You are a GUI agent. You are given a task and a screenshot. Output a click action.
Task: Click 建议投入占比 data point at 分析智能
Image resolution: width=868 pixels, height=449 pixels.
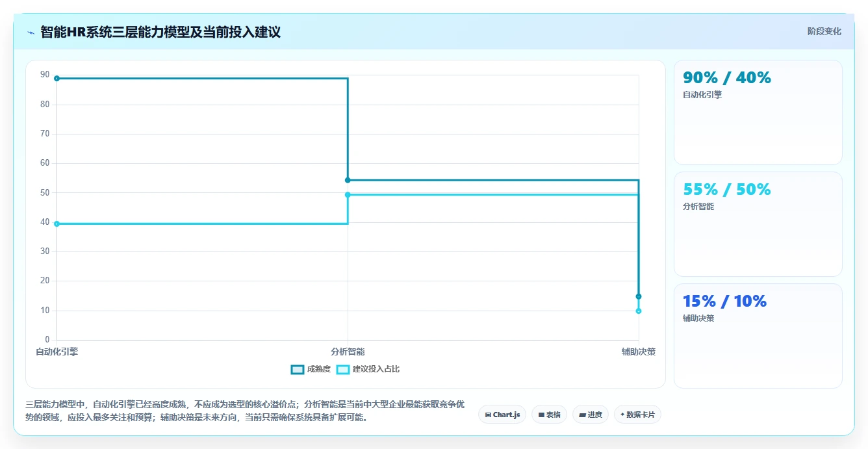tap(348, 195)
